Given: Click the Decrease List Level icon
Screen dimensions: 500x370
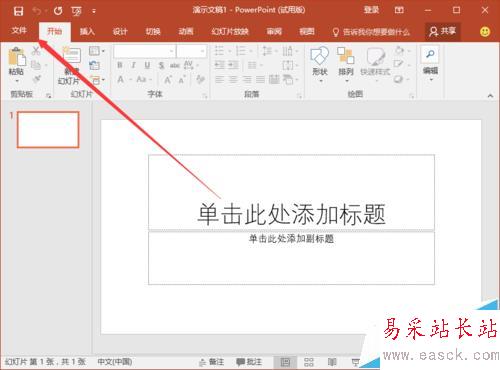Looking at the screenshot, I should tap(219, 65).
